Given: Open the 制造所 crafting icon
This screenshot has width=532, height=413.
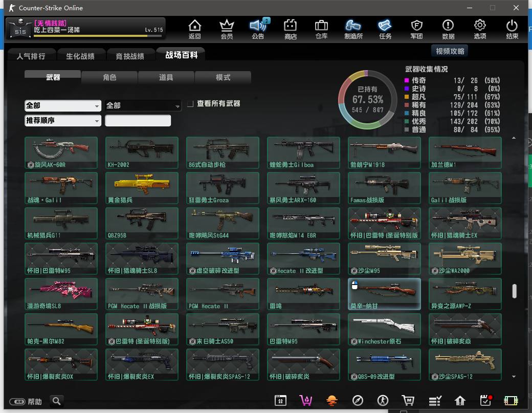Looking at the screenshot, I should [353, 29].
